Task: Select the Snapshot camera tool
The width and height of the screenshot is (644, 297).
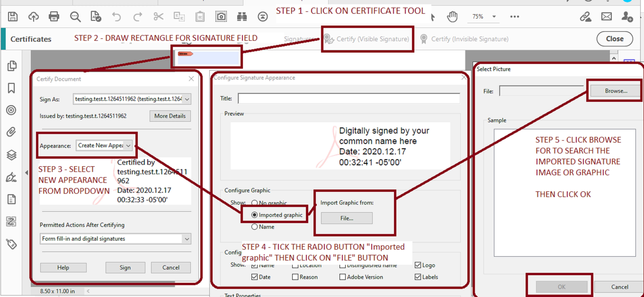Action: (x=221, y=17)
